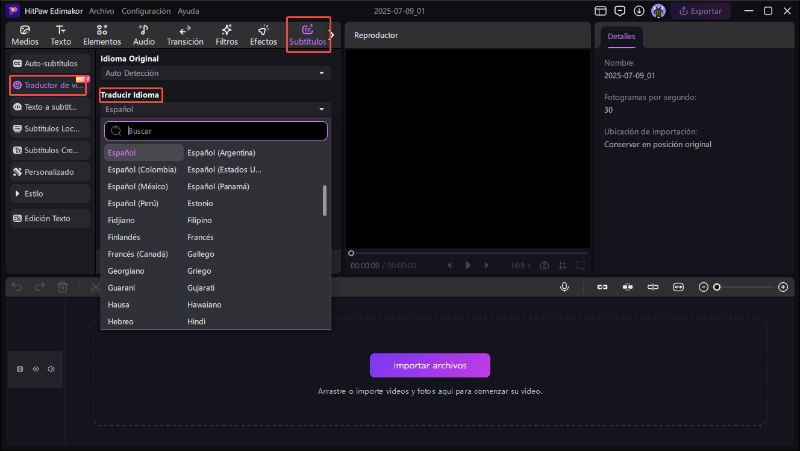The height and width of the screenshot is (451, 800).
Task: Click the player playback progress handle
Action: [x=351, y=253]
